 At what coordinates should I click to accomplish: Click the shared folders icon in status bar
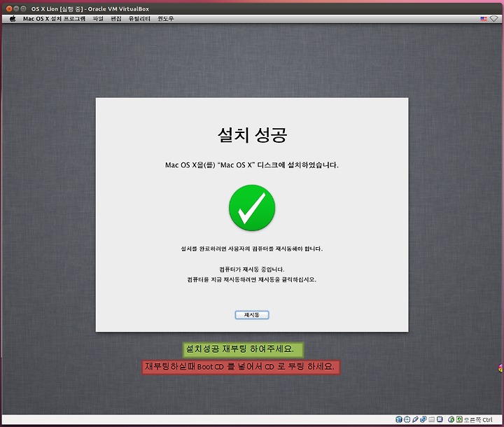point(432,419)
